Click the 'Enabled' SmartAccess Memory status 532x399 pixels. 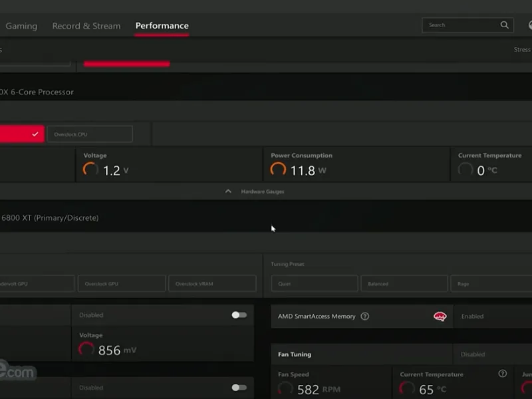pos(472,317)
